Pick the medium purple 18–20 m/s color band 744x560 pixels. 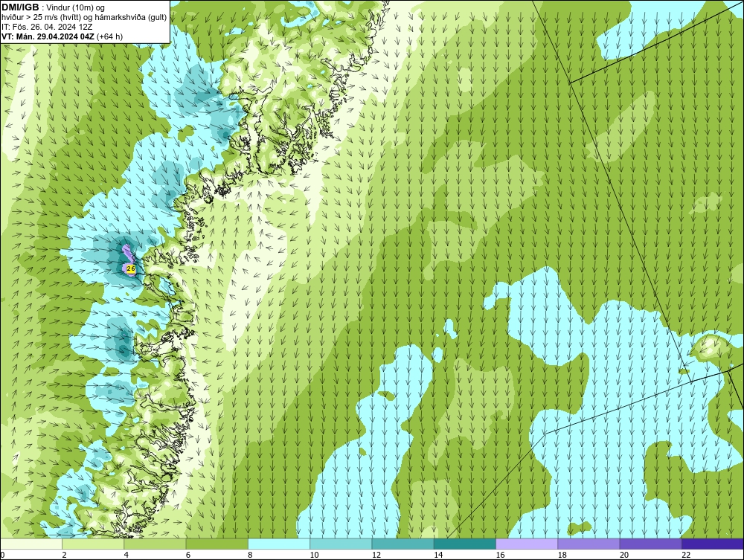[x=589, y=544]
